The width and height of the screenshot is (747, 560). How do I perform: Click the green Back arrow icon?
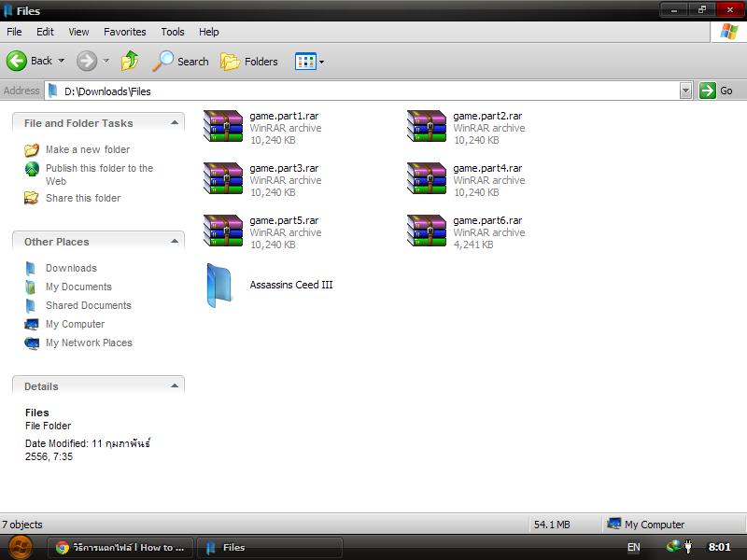pos(17,61)
